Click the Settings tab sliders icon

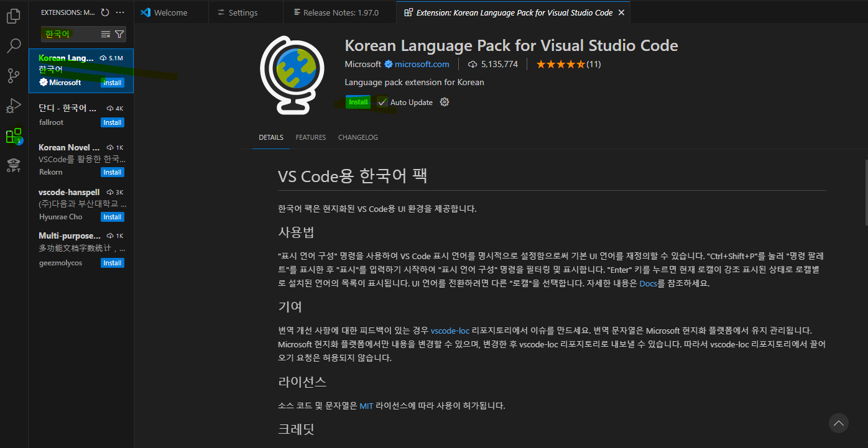[x=221, y=12]
